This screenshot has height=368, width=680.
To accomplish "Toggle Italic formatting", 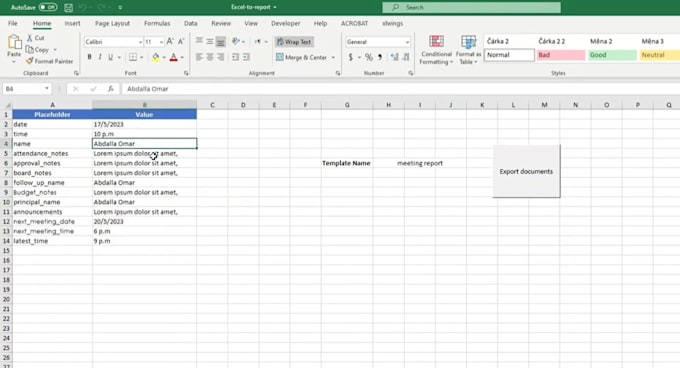I will point(100,57).
